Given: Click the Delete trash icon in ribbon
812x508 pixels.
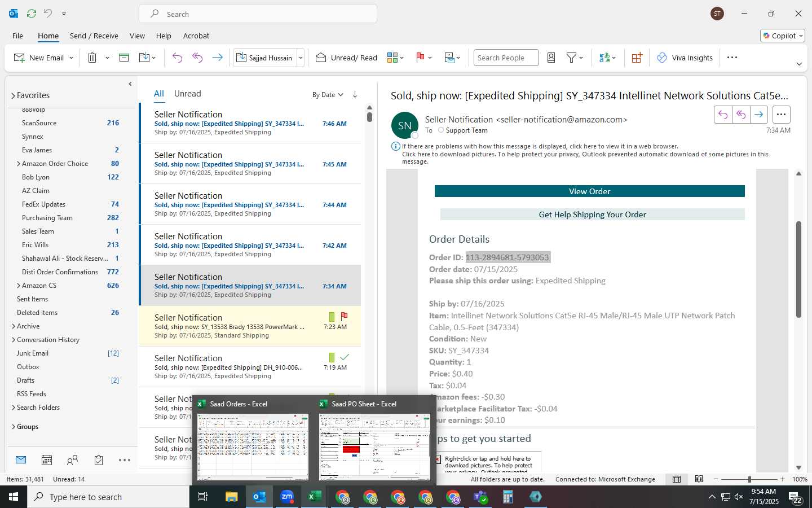Looking at the screenshot, I should [x=92, y=58].
